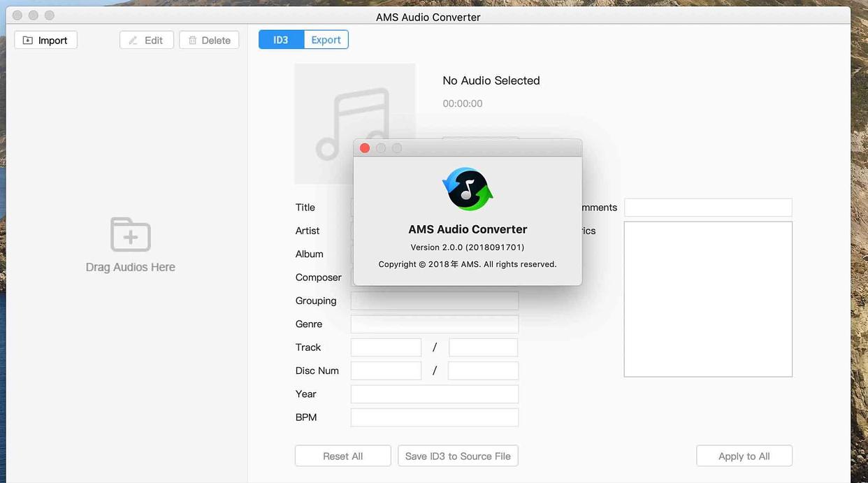
Task: Click the Reset All button
Action: pos(343,456)
